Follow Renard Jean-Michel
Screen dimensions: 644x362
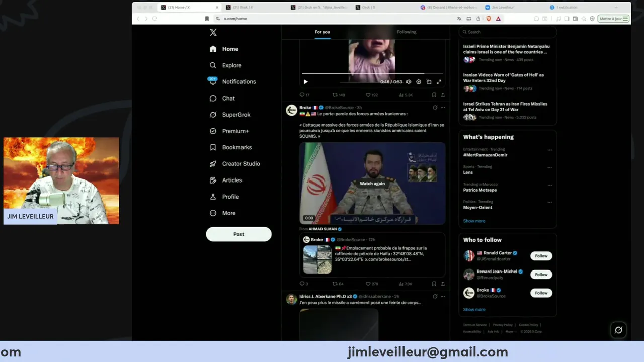(541, 275)
